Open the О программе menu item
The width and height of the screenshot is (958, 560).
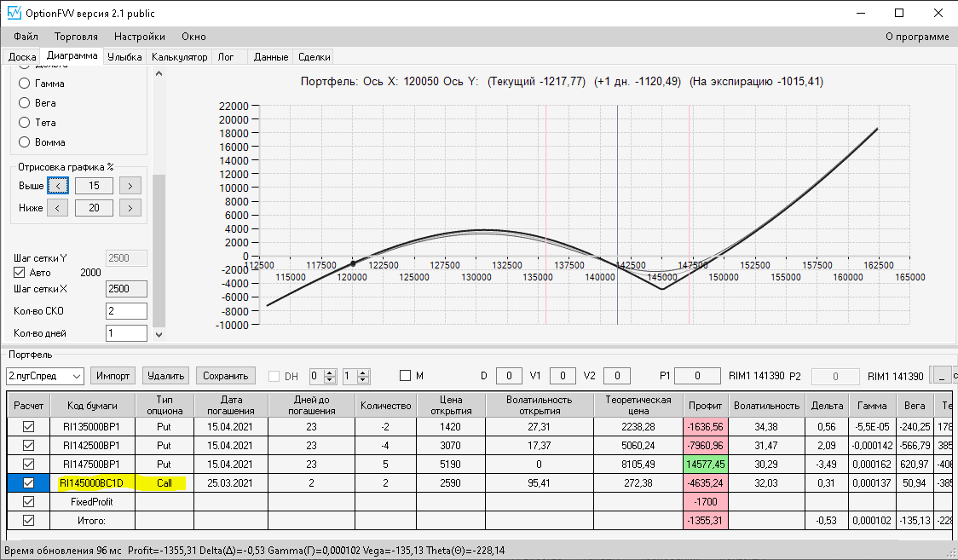click(x=917, y=37)
